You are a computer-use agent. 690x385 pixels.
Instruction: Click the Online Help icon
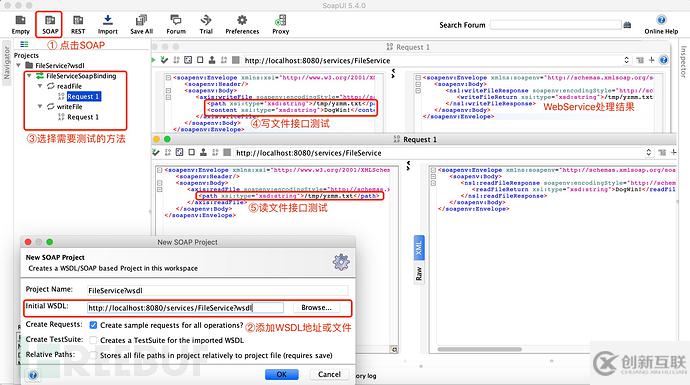coord(661,25)
